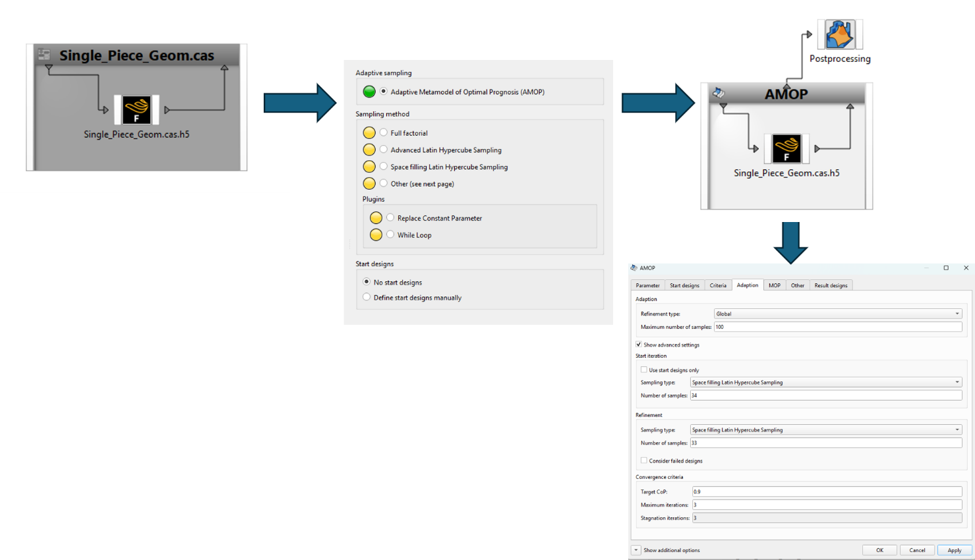
Task: Select No start designs option
Action: pyautogui.click(x=367, y=282)
